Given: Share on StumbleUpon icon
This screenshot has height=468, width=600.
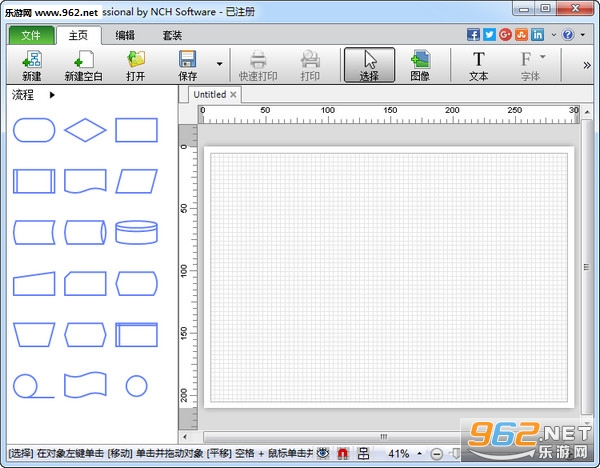Looking at the screenshot, I should tap(522, 34).
